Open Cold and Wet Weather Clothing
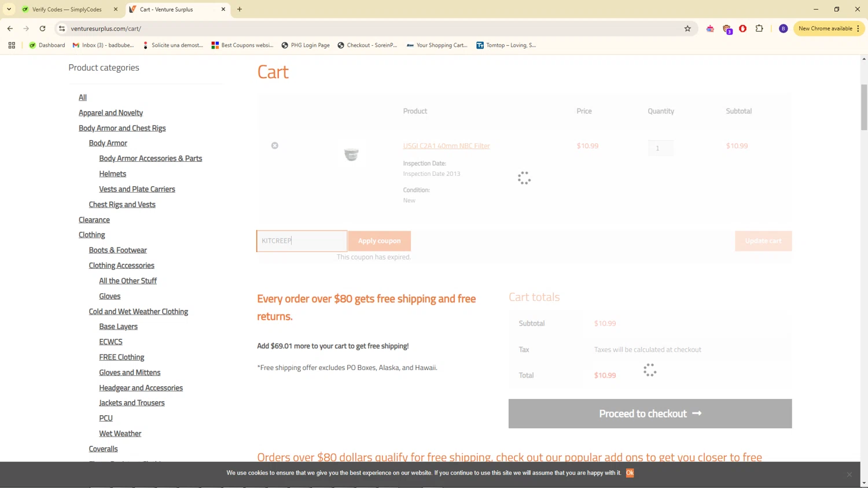 tap(138, 312)
